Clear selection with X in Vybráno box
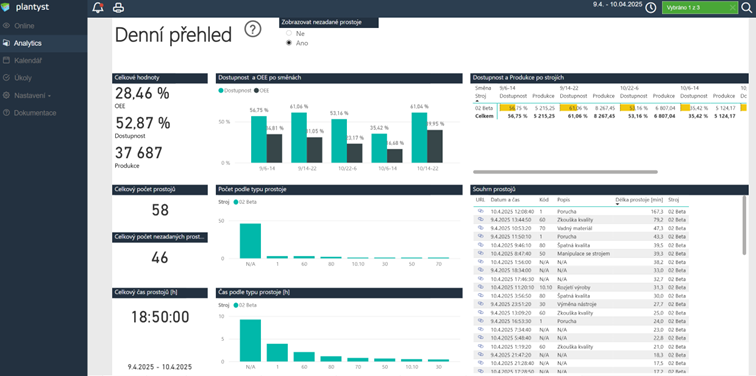 click(x=732, y=7)
